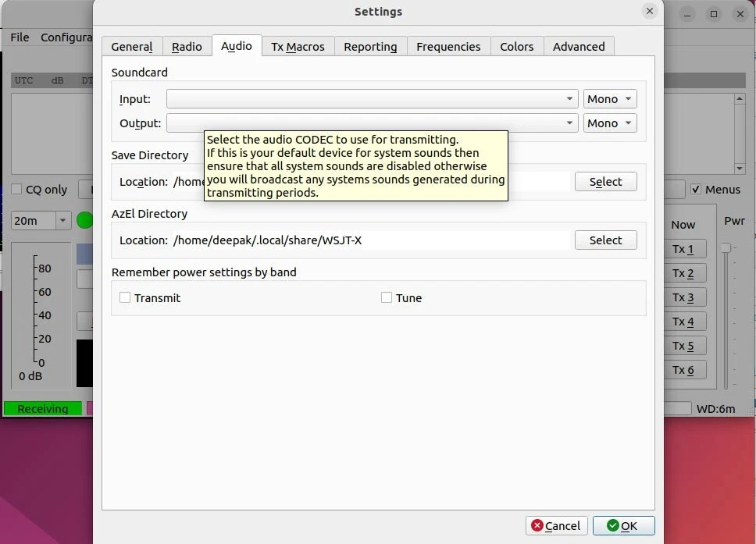Enable the Transmit power setting checkbox
This screenshot has height=544, width=756.
[125, 297]
